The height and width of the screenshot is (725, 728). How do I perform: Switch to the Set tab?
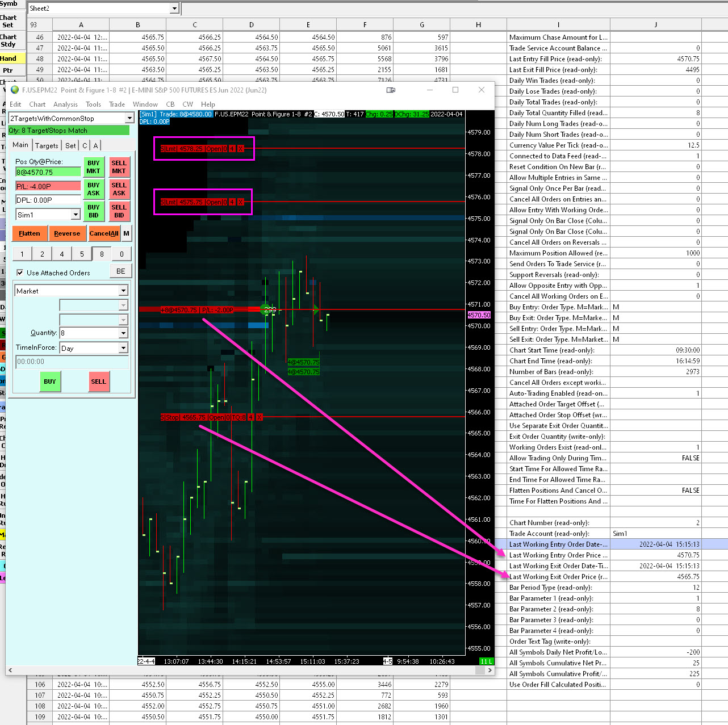(x=70, y=146)
